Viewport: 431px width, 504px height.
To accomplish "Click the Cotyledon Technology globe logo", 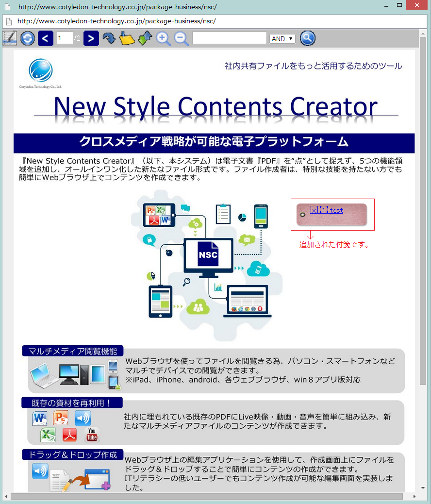I will pos(40,70).
